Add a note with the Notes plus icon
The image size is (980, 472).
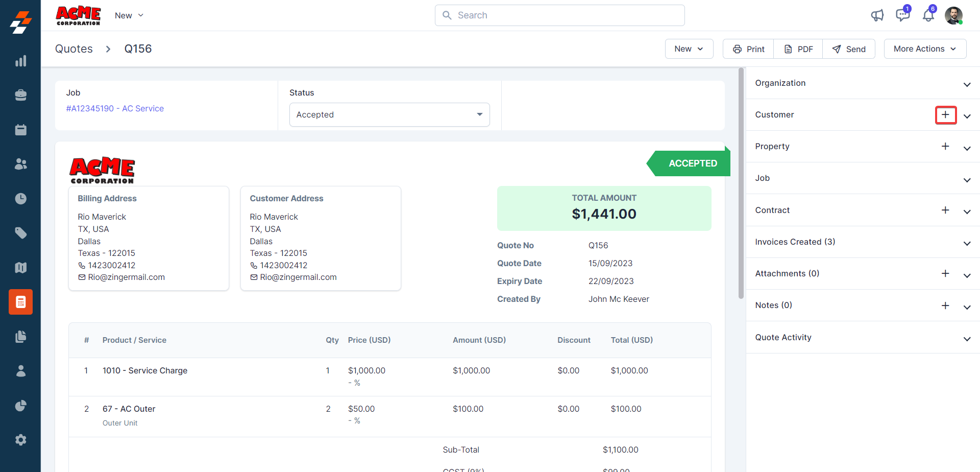(945, 305)
